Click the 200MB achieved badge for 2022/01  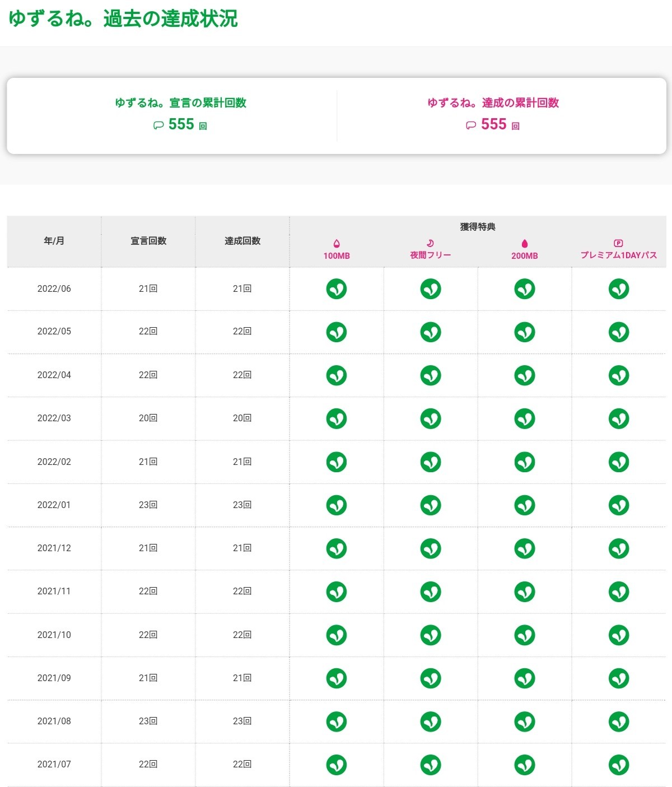525,505
